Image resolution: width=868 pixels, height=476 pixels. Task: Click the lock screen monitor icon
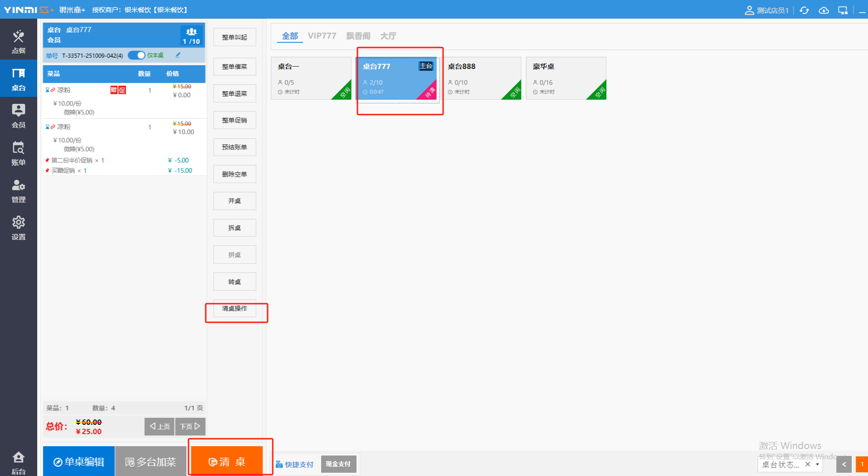coord(843,10)
